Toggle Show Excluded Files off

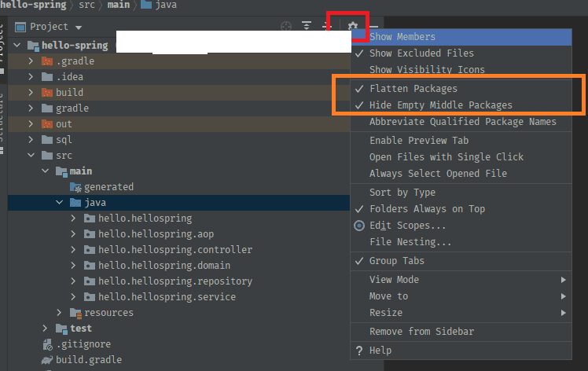(461, 53)
